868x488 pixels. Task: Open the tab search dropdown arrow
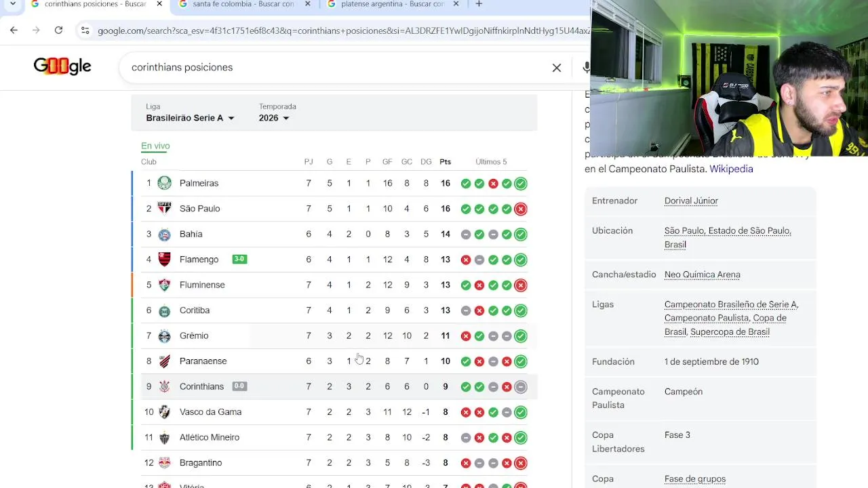(12, 4)
